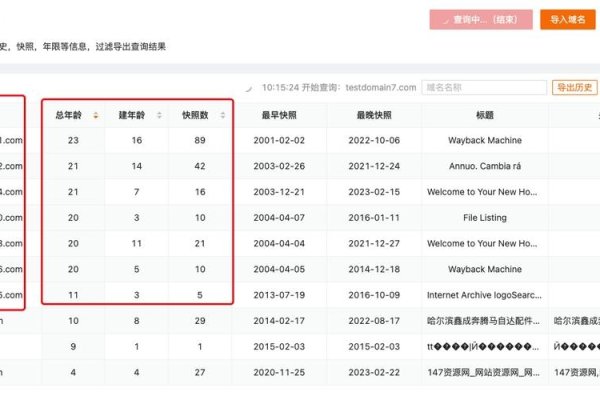Click latest snapshot 2015-02-03 cell
Image resolution: width=600 pixels, height=400 pixels.
pos(374,347)
